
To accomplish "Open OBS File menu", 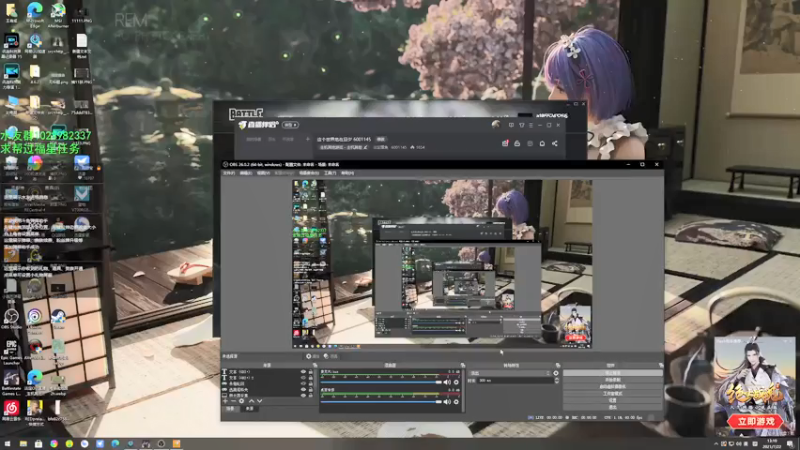I will click(x=229, y=173).
